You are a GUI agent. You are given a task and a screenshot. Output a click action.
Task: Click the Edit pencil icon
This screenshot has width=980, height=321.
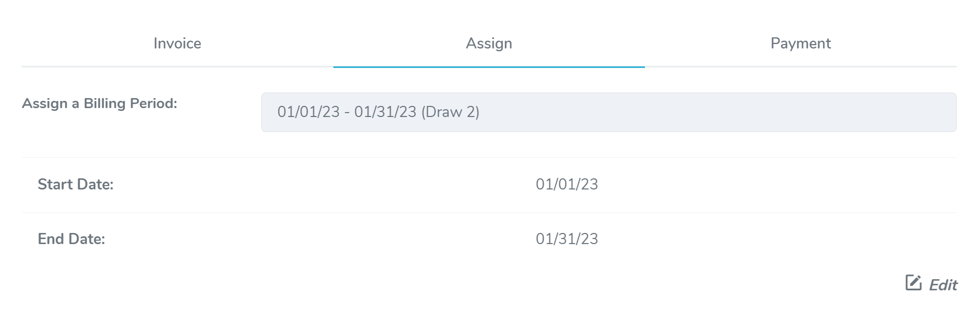pyautogui.click(x=913, y=283)
